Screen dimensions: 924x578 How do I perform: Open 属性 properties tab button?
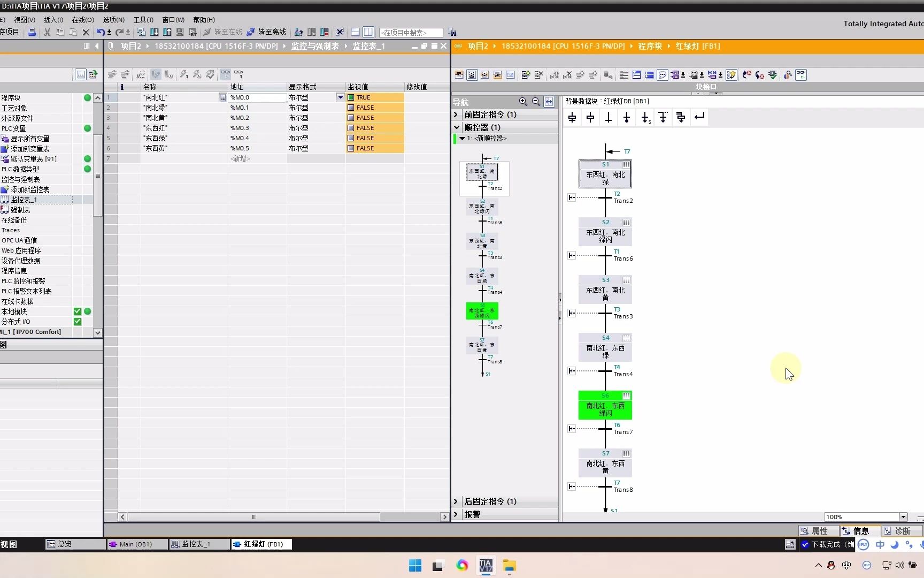click(x=819, y=531)
